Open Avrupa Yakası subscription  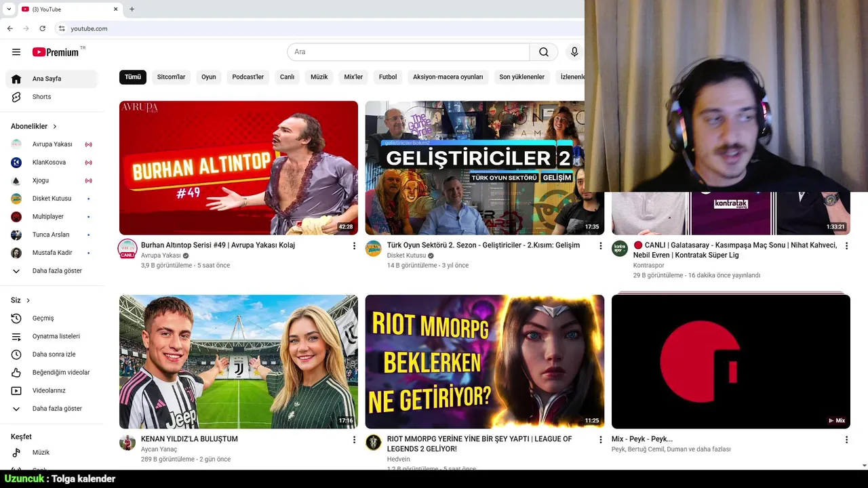(52, 144)
